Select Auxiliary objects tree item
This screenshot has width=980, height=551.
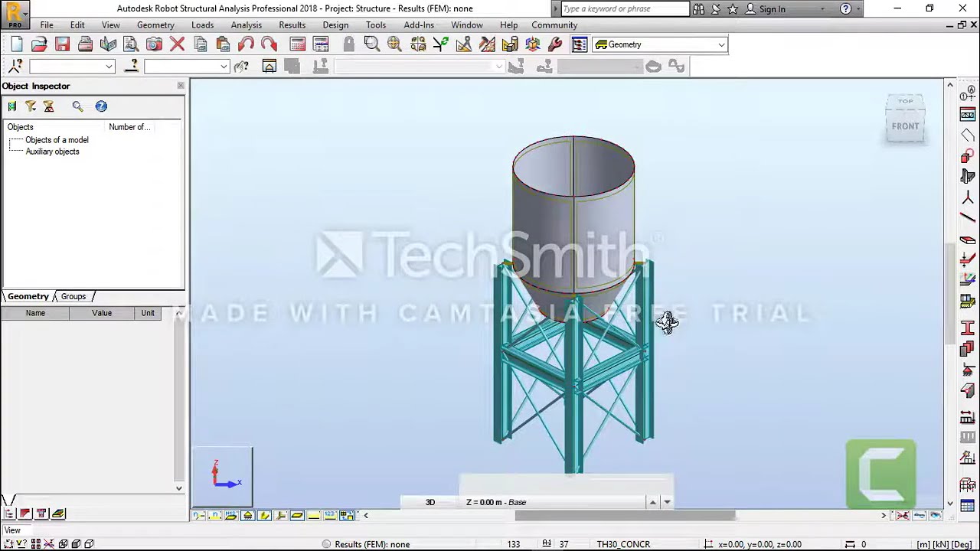coord(52,152)
